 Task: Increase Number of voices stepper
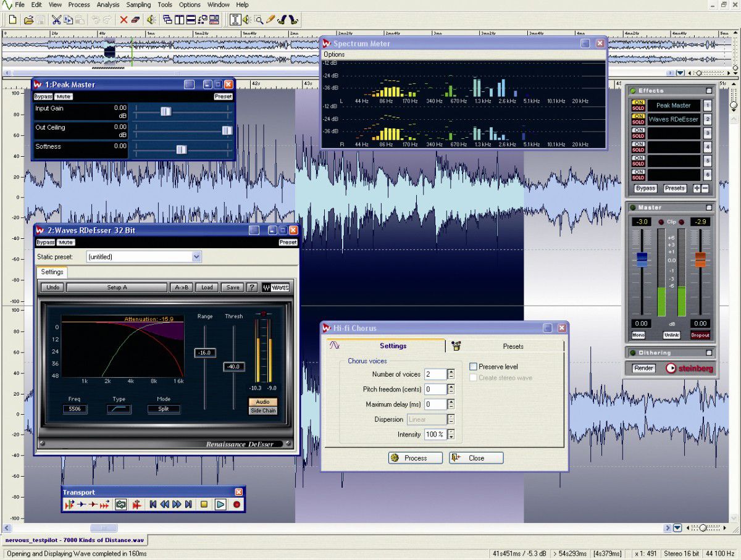(451, 372)
